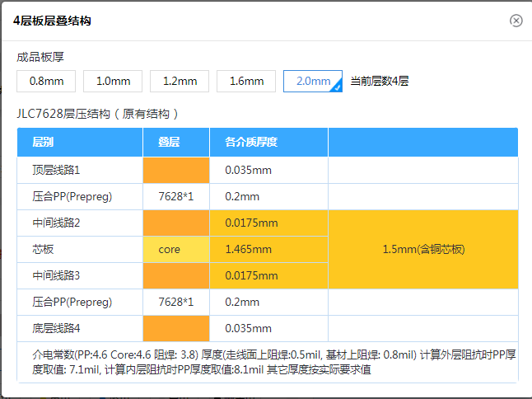Pick the 1.6mm finished board thickness
532x399 pixels.
246,81
